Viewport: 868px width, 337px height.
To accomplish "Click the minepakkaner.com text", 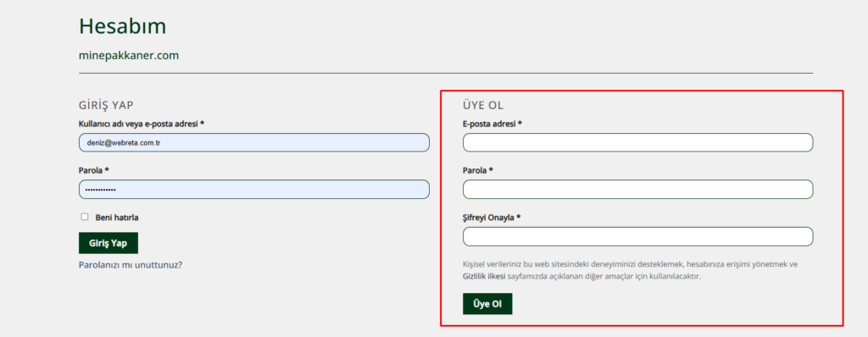I will coord(129,55).
